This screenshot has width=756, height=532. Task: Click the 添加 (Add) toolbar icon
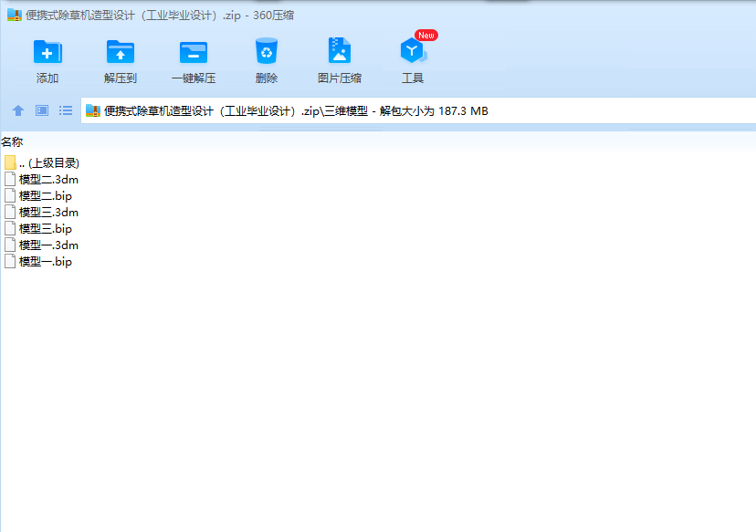[47, 52]
